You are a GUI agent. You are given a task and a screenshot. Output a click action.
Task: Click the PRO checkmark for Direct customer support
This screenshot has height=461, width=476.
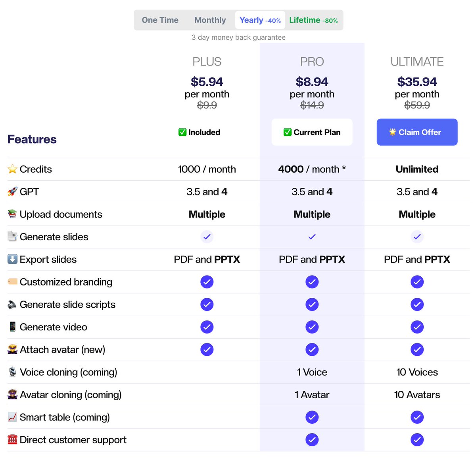(312, 440)
